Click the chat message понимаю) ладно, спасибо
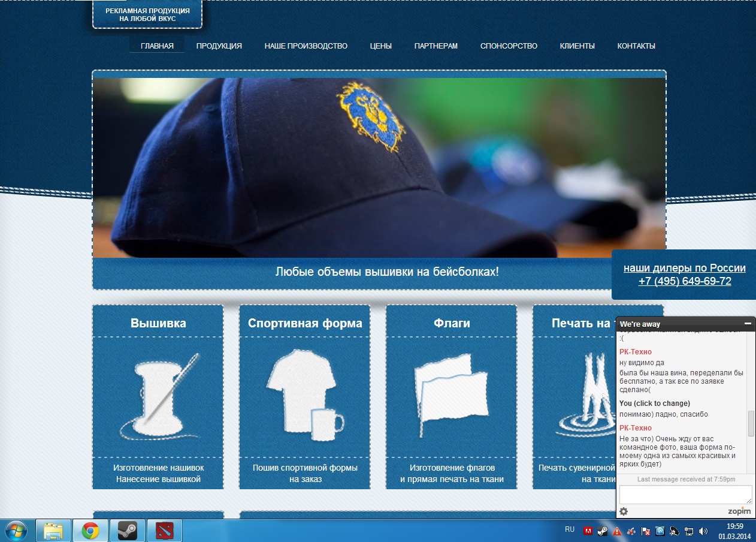Viewport: 756px width, 542px height. pyautogui.click(x=664, y=414)
